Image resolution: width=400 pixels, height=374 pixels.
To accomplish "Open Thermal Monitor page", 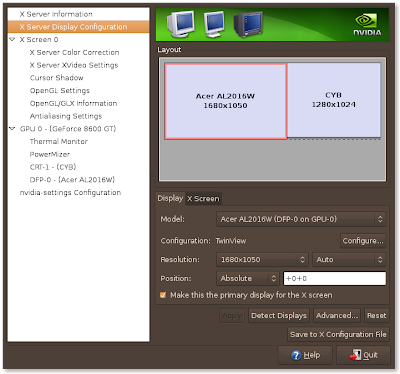I will coord(59,141).
